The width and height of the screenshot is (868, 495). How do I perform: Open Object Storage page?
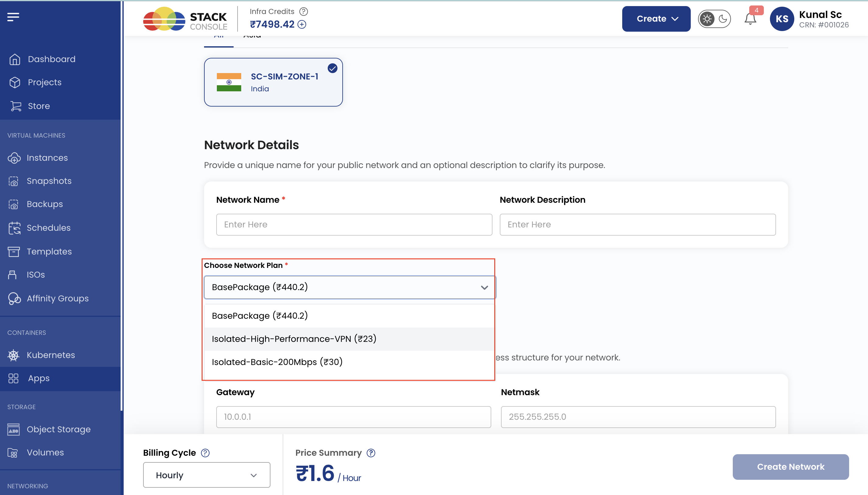click(58, 429)
